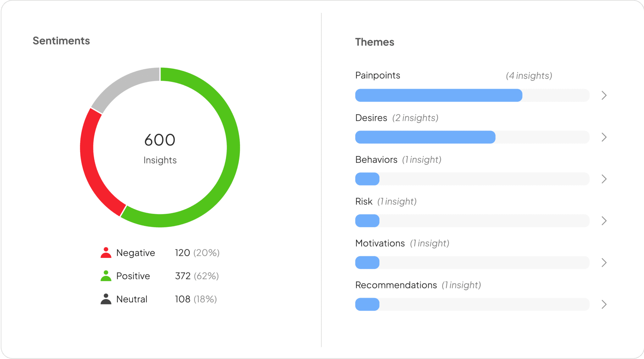Expand the Desires theme chevron
The height and width of the screenshot is (359, 644).
[604, 137]
